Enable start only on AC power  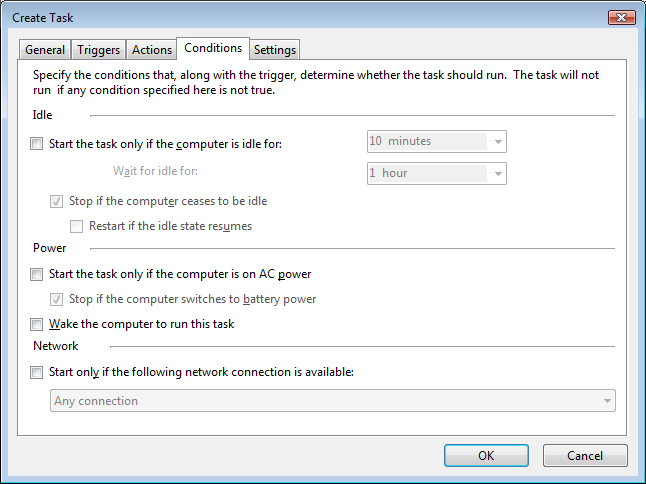(x=36, y=274)
